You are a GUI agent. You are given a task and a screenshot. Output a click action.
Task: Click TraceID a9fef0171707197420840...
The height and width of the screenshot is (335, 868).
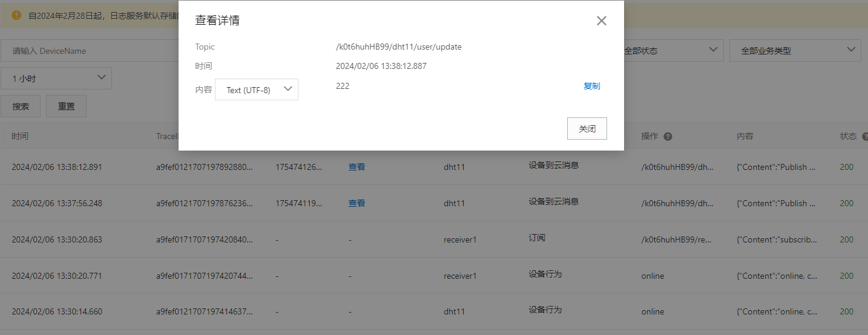click(x=205, y=239)
